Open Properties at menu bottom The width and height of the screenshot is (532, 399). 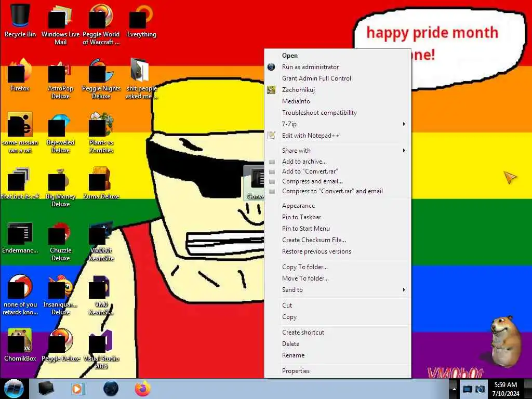coord(337,371)
